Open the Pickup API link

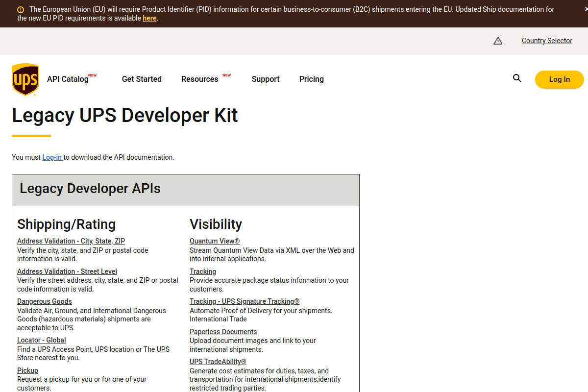[27, 370]
